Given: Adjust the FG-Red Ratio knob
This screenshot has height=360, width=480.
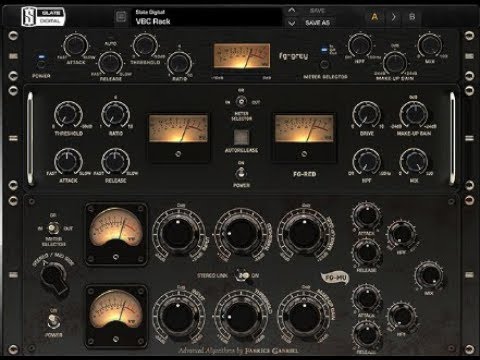Looking at the screenshot, I should (115, 115).
